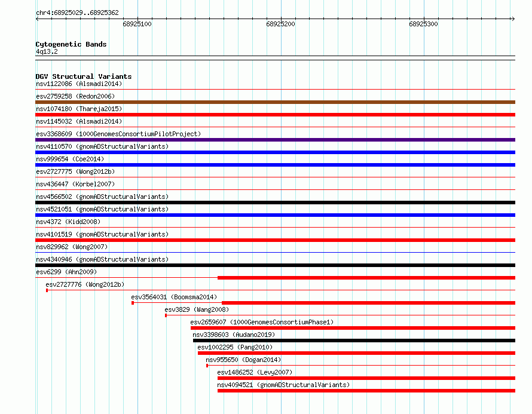The image size is (532, 414).
Task: Click nsv3398603 (Audano2019) label
Action: pyautogui.click(x=234, y=335)
